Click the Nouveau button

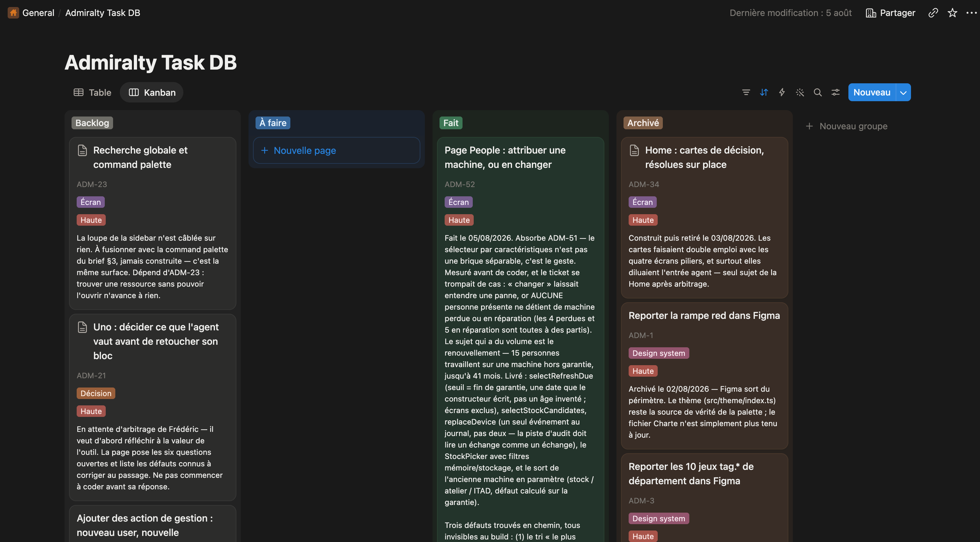pyautogui.click(x=872, y=92)
